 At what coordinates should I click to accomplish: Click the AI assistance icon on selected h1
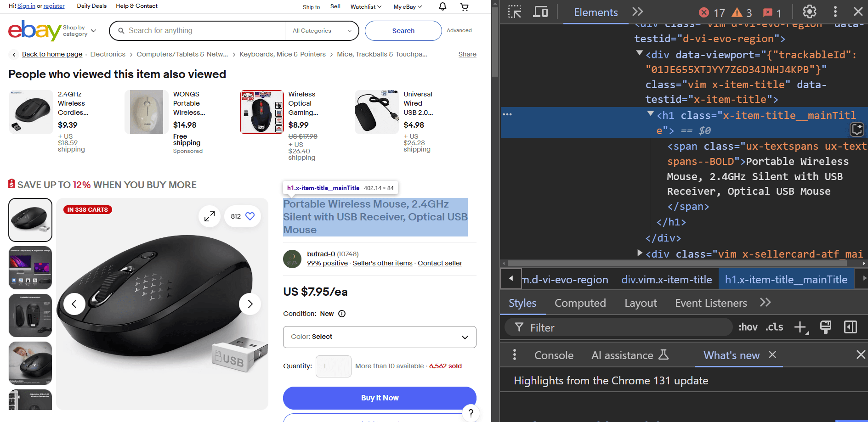click(x=857, y=129)
